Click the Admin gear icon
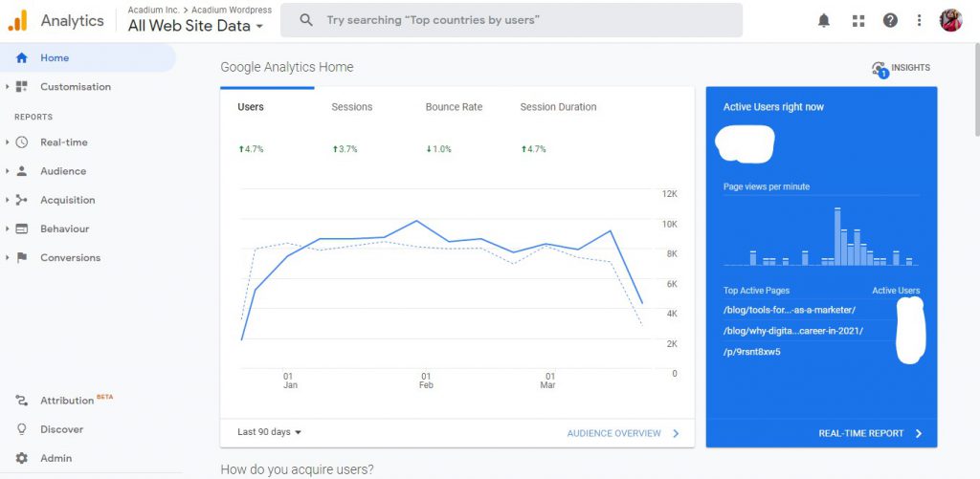The height and width of the screenshot is (479, 980). [22, 458]
